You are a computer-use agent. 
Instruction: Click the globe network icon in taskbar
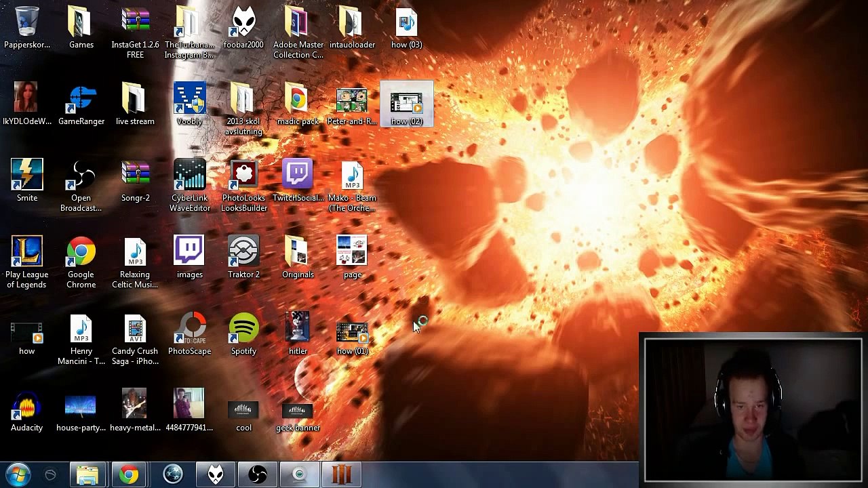pos(173,474)
